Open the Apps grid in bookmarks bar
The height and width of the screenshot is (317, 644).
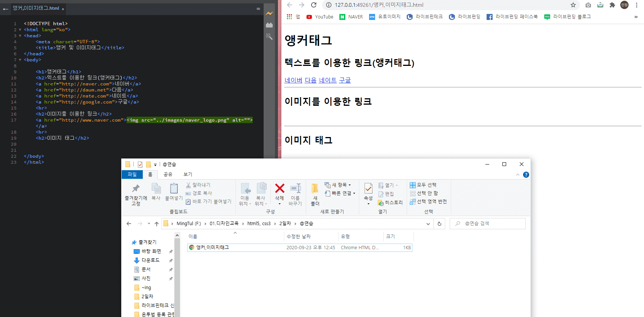[x=289, y=17]
